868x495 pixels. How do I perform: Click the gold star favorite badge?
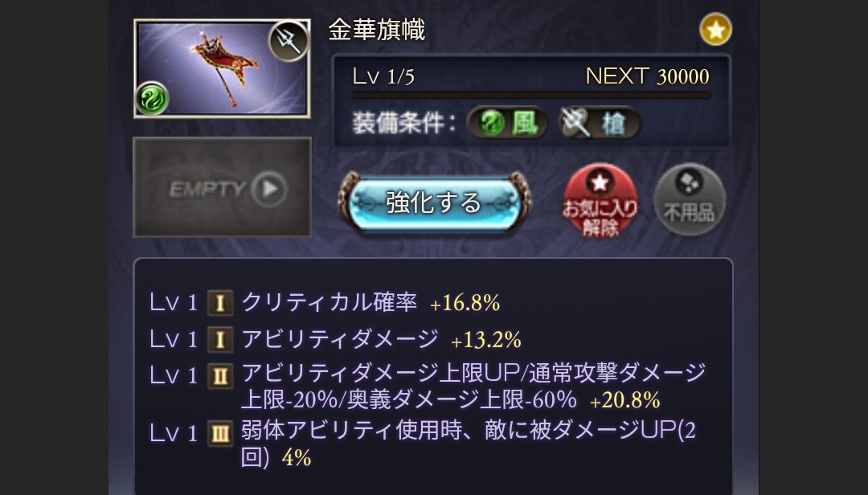715,30
